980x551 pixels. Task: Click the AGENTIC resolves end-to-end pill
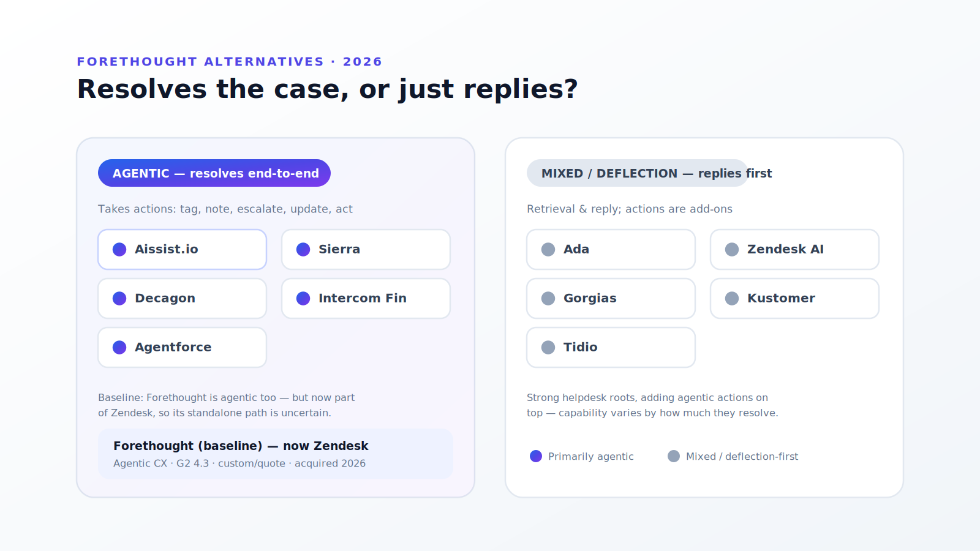coord(214,173)
